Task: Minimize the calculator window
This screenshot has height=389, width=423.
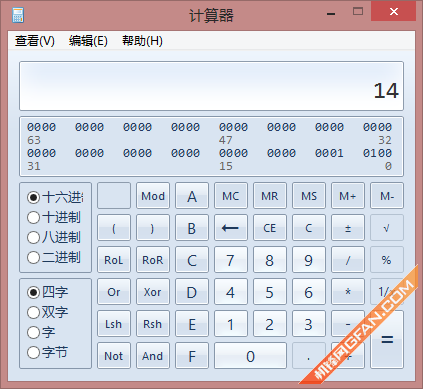Action: pyautogui.click(x=331, y=13)
